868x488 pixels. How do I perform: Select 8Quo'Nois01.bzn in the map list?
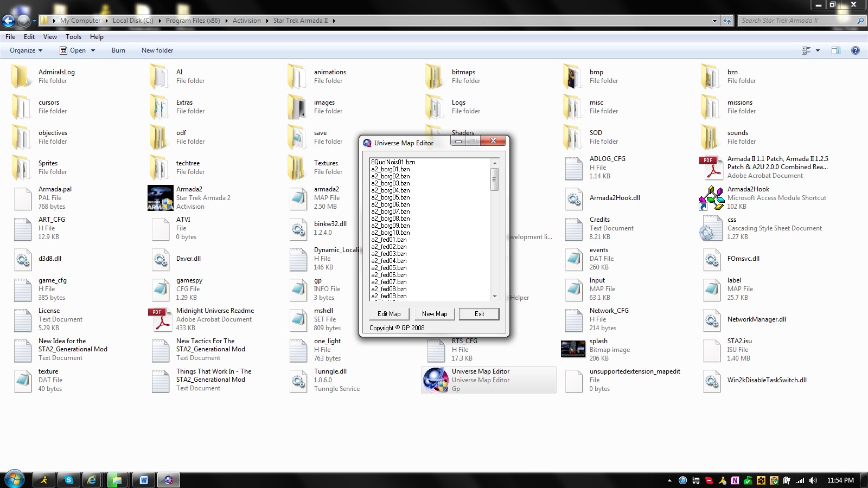coord(393,162)
